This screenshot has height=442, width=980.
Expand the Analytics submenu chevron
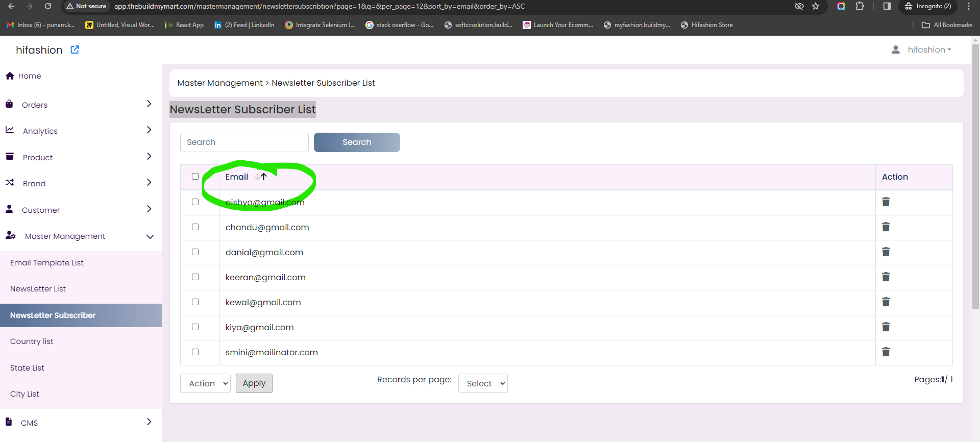coord(149,130)
